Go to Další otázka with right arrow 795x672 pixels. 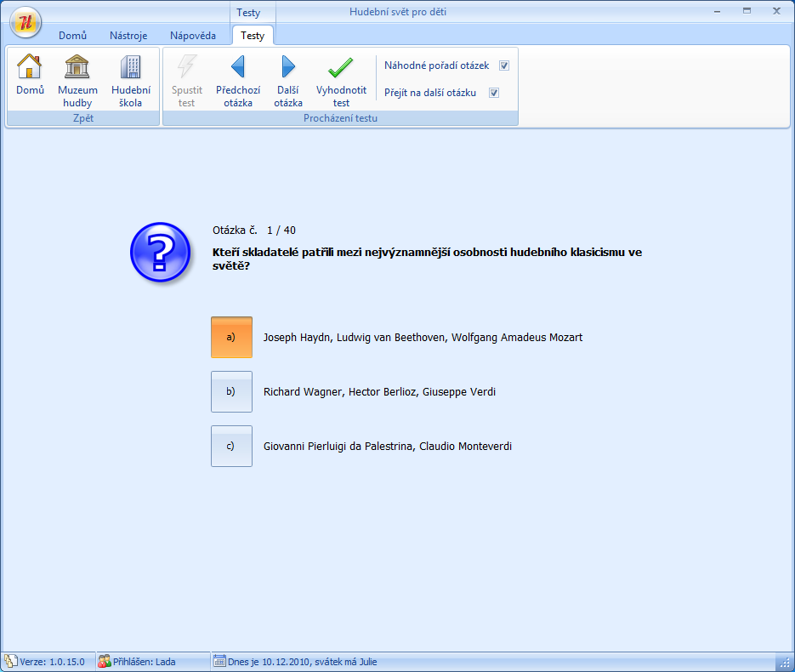coord(288,81)
